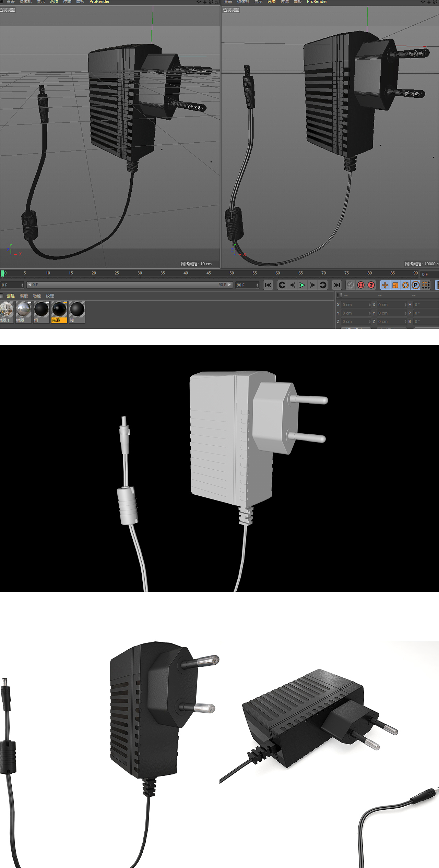Viewport: 439px width, 868px height.
Task: Open ProRender menu in left viewport
Action: click(99, 2)
